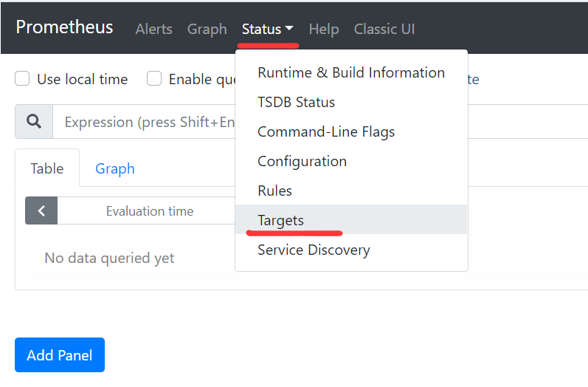Open Rules from the Status menu
The height and width of the screenshot is (387, 588).
(x=351, y=191)
